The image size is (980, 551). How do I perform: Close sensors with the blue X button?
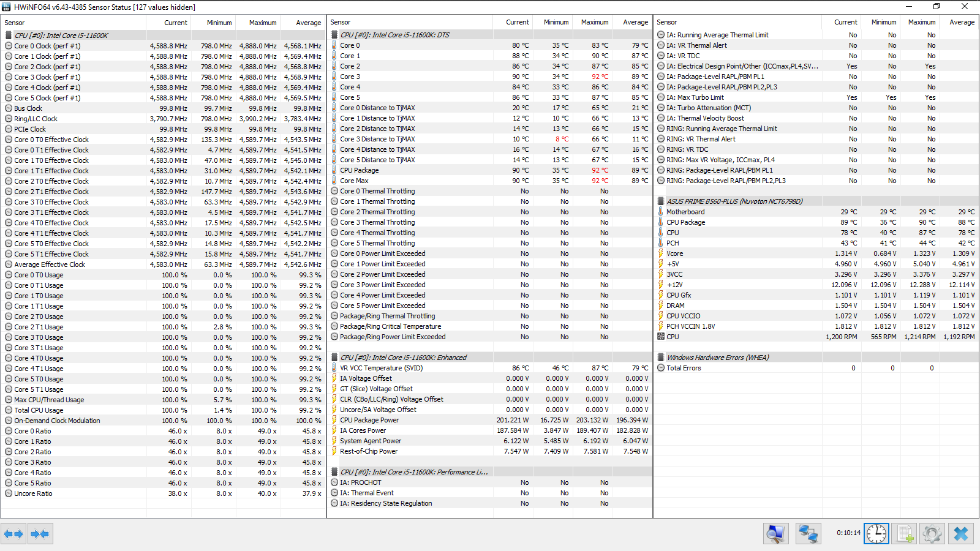(961, 534)
